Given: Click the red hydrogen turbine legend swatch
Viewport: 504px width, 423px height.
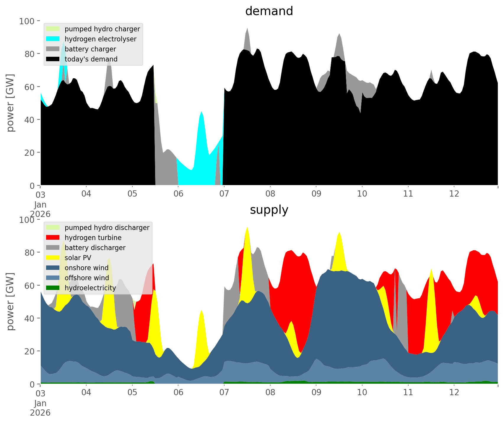Looking at the screenshot, I should tap(53, 238).
